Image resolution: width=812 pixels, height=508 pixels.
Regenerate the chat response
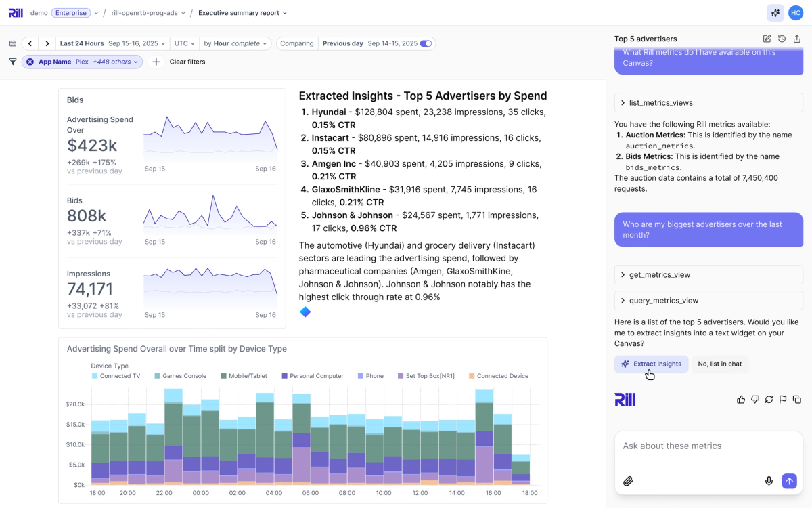point(769,400)
